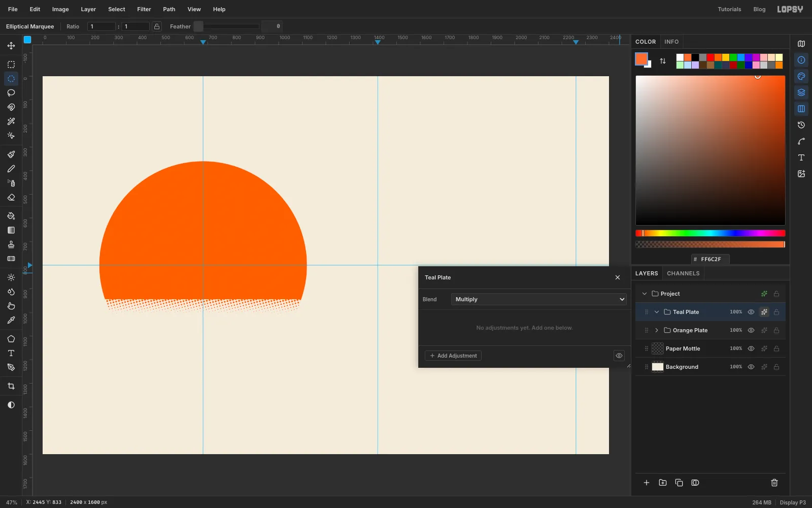
Task: Choose the Paint Bucket tool
Action: tap(11, 216)
